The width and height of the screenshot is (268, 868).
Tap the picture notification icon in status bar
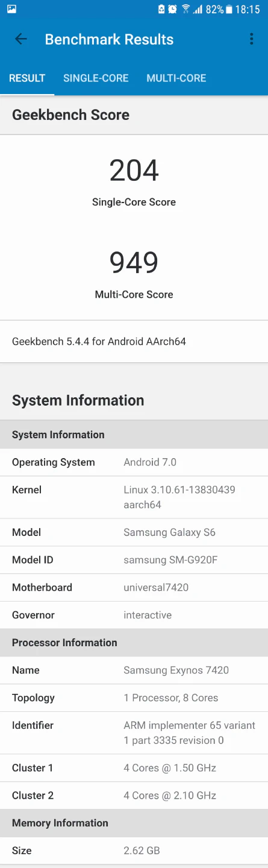click(x=11, y=9)
